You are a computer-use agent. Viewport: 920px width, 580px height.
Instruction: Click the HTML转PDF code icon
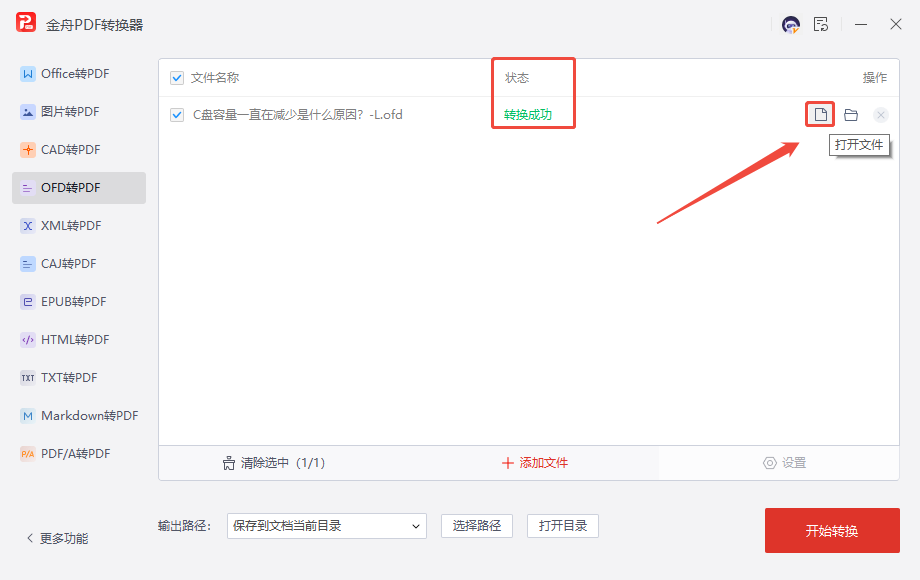(28, 340)
